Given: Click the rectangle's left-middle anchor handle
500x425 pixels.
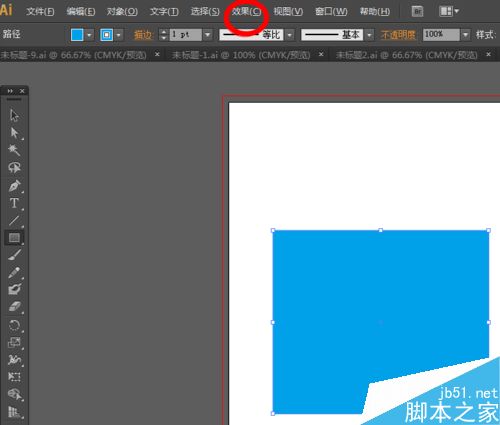Looking at the screenshot, I should [x=273, y=322].
